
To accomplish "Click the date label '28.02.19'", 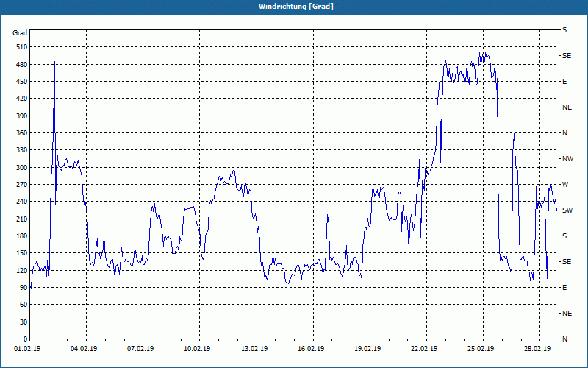I will 537,349.
